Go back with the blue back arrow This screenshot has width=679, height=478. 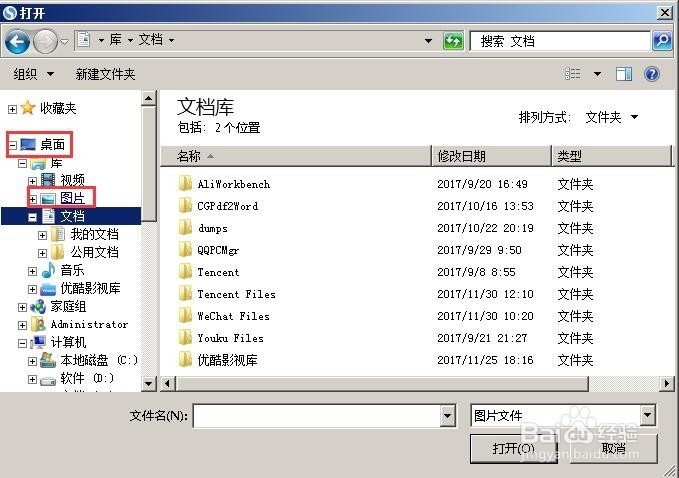click(17, 42)
